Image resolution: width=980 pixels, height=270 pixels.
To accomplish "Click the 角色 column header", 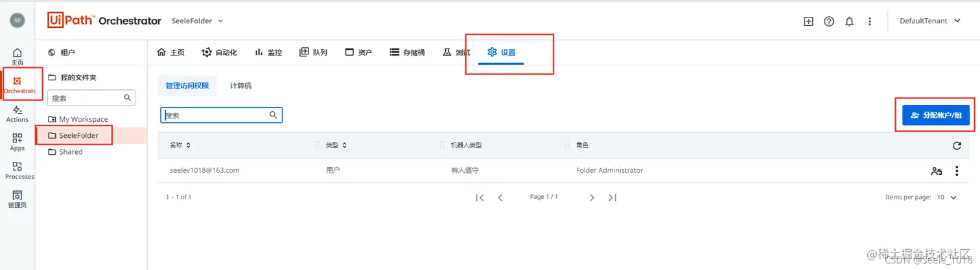I will pyautogui.click(x=582, y=145).
